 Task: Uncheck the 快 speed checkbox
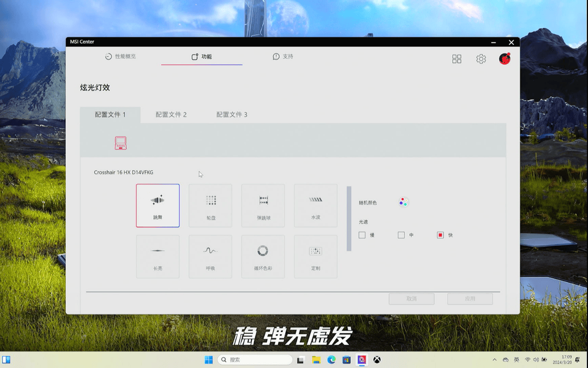click(440, 235)
